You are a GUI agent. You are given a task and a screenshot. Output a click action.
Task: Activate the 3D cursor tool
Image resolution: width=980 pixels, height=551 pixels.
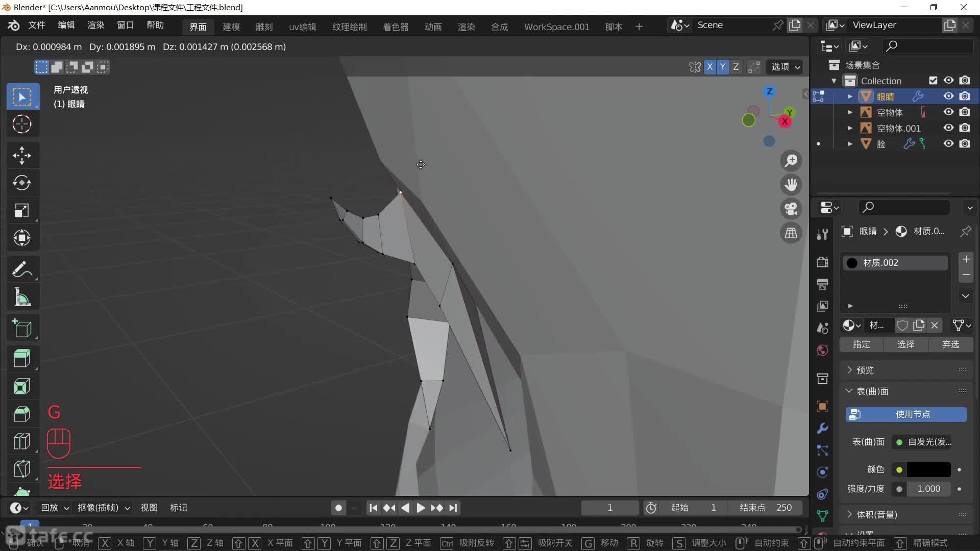point(22,124)
